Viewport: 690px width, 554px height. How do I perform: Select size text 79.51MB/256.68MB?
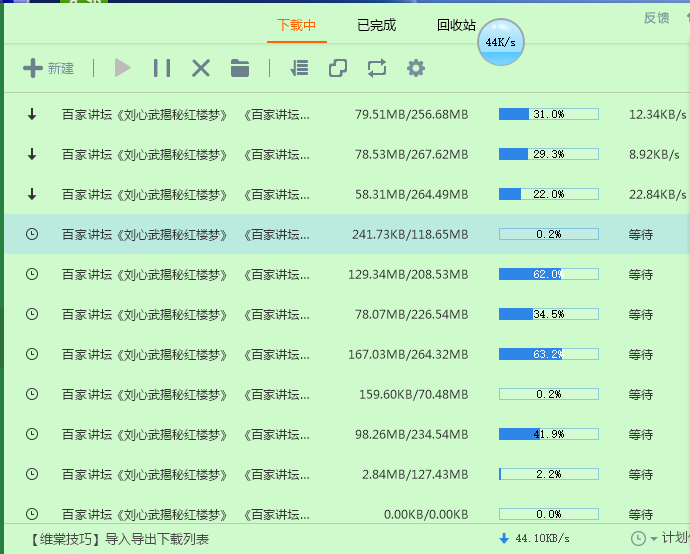coord(411,115)
